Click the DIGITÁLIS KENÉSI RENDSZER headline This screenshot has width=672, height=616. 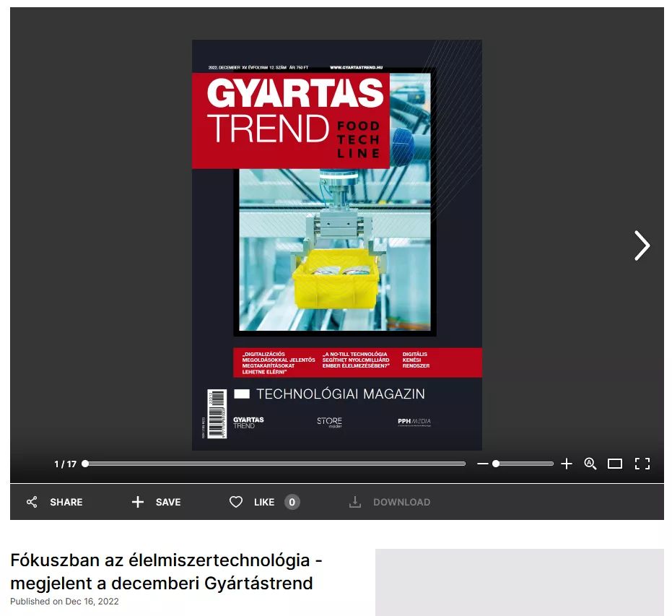[x=416, y=360]
